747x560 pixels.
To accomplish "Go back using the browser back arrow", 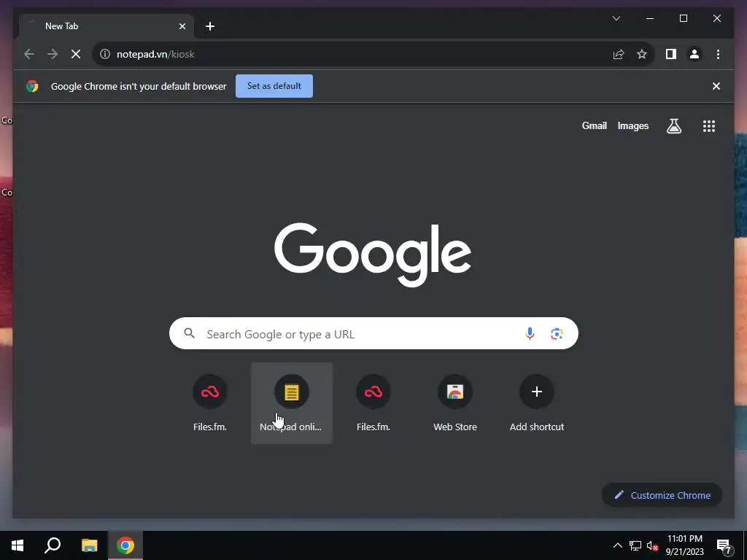I will 29,54.
